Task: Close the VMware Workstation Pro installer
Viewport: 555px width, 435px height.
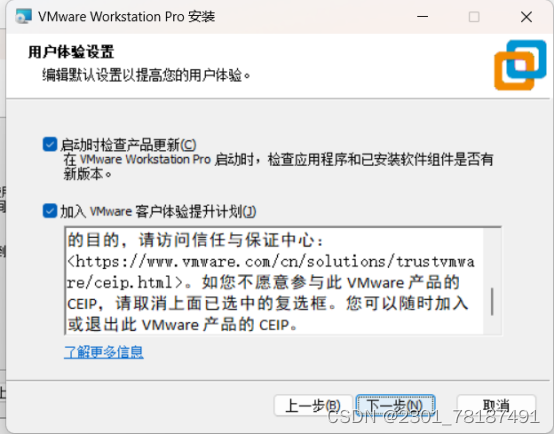Action: (x=526, y=17)
